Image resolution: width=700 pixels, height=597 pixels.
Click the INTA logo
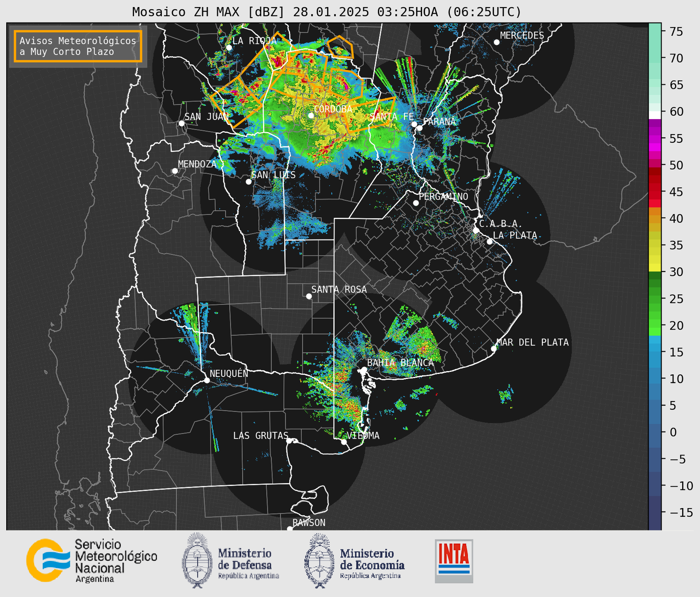(454, 561)
